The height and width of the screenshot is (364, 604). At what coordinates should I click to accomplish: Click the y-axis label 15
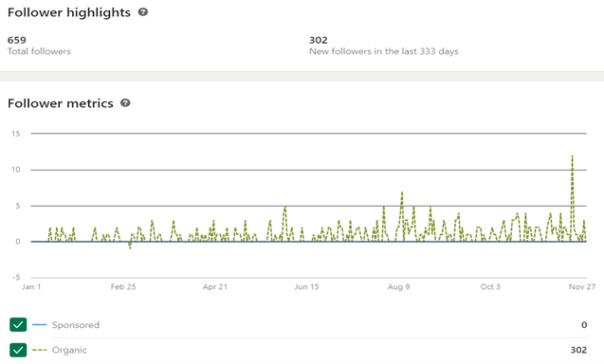(x=16, y=134)
